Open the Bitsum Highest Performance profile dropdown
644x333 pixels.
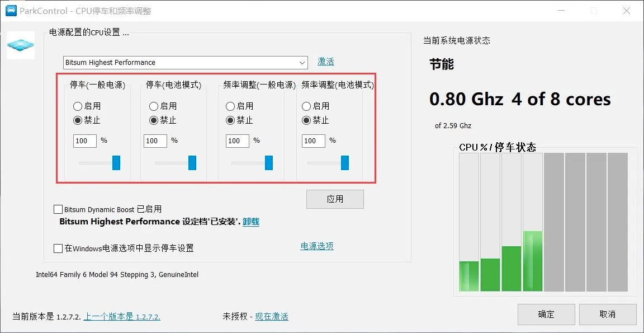coord(302,62)
